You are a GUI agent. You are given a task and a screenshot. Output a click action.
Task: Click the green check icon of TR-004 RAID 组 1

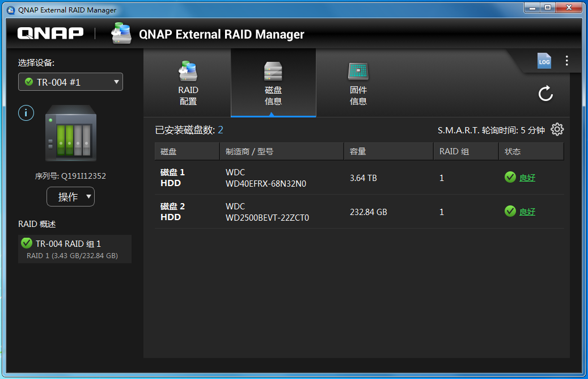point(27,243)
